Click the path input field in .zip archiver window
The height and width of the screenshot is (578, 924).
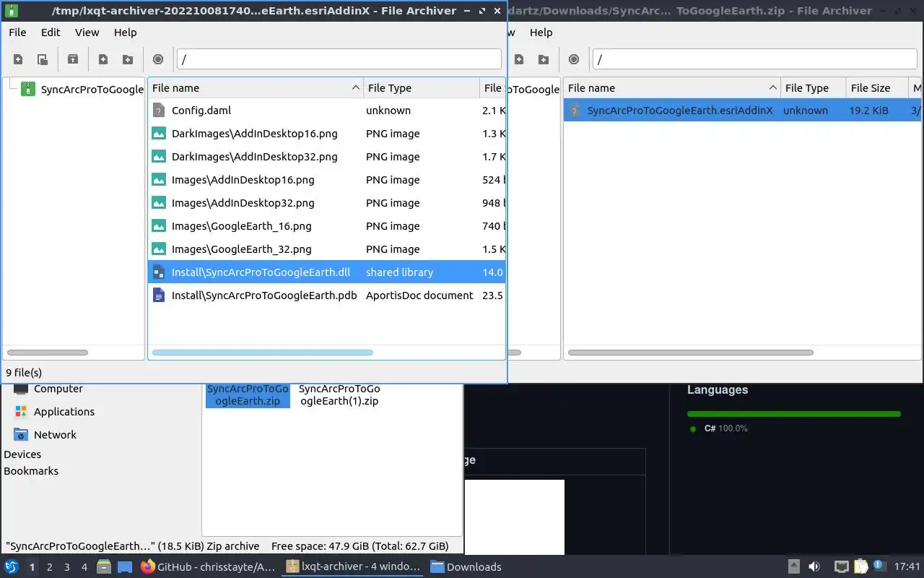755,59
